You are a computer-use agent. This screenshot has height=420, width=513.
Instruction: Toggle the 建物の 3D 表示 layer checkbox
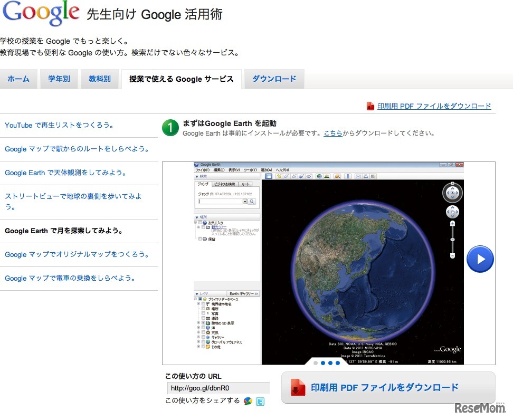pos(204,323)
